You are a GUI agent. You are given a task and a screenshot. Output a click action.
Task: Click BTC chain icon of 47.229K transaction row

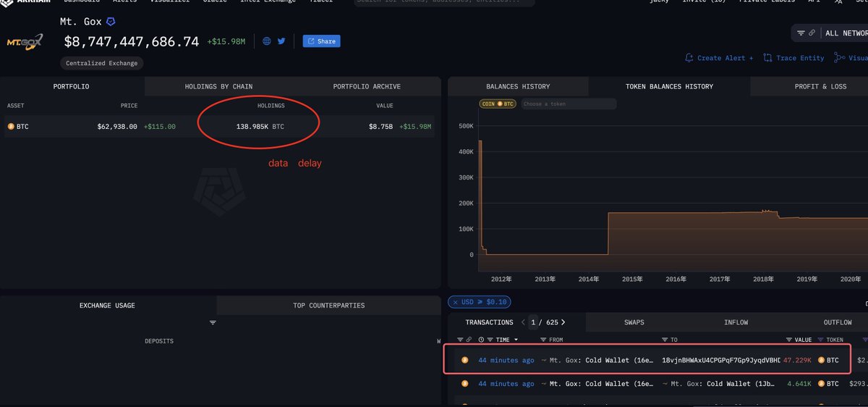tap(465, 360)
